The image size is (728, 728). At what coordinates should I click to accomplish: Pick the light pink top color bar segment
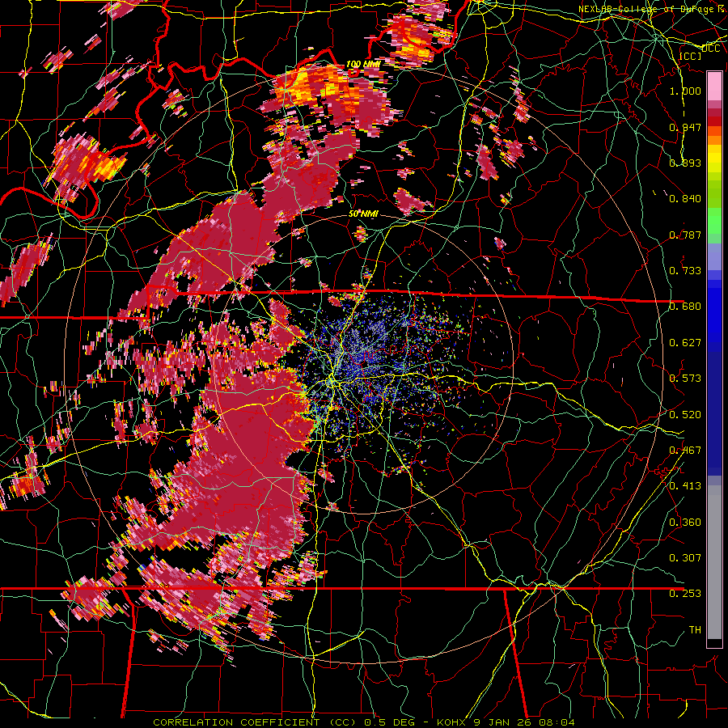(714, 86)
